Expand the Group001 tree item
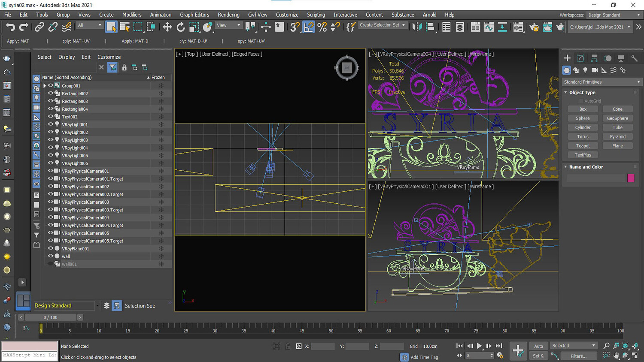 (45, 86)
